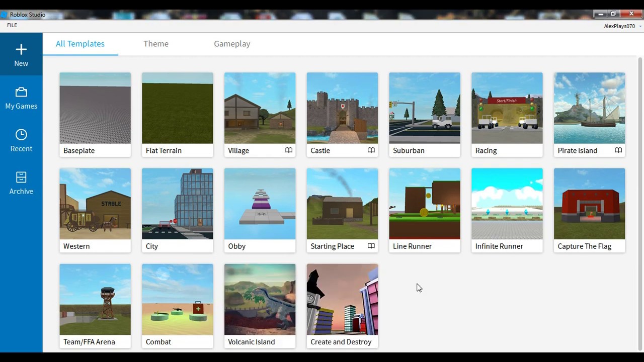Image resolution: width=644 pixels, height=362 pixels.
Task: Select the Racing template thumbnail
Action: click(507, 108)
